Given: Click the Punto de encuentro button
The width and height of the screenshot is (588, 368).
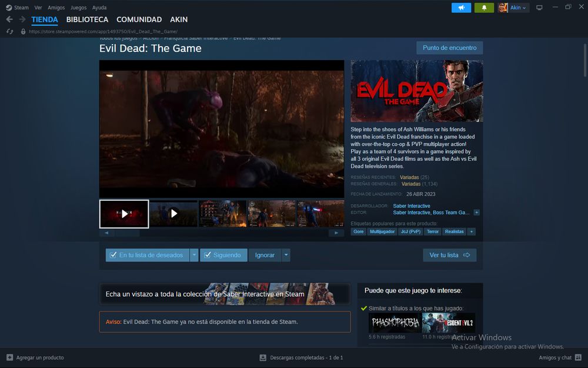Looking at the screenshot, I should tap(450, 48).
